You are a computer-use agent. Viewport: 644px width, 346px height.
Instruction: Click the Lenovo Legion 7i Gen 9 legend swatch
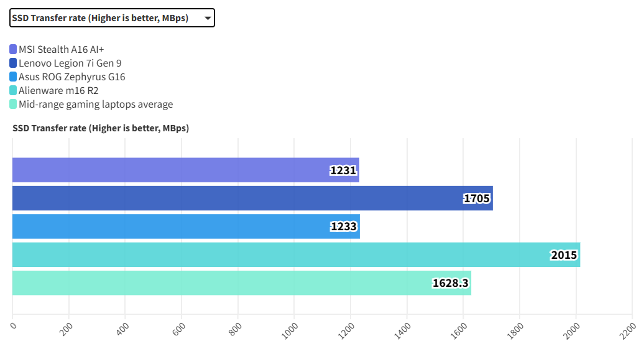click(13, 63)
